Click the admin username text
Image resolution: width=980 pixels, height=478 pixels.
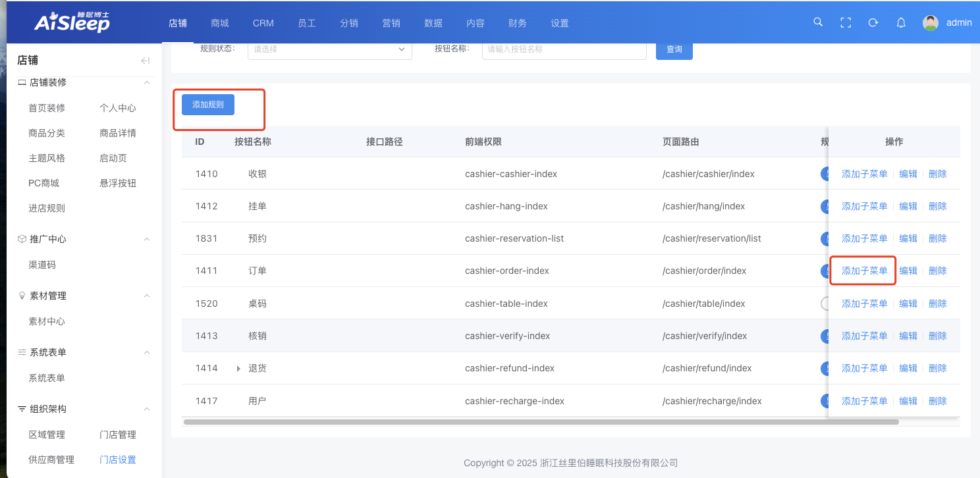(x=959, y=22)
